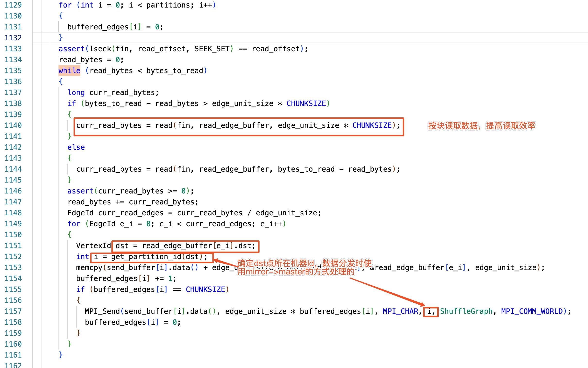Screen dimensions: 588x368
Task: Click 'CHUNKSIZE' on the read line 1140
Action: (372, 125)
